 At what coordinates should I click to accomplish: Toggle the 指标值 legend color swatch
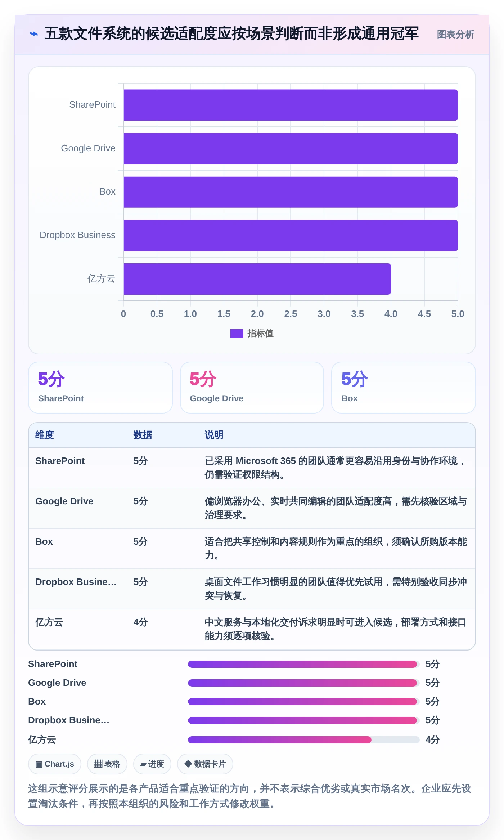click(237, 334)
